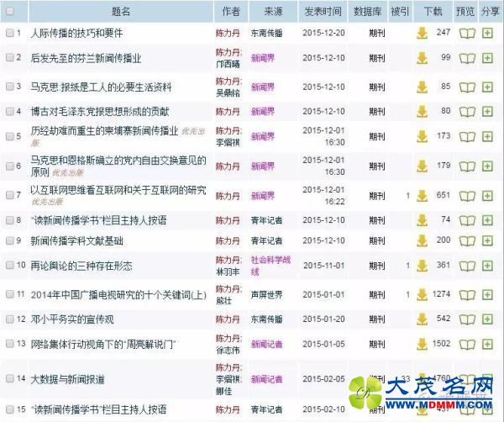Open preview book icon for row 2
The image size is (504, 422).
467,58
